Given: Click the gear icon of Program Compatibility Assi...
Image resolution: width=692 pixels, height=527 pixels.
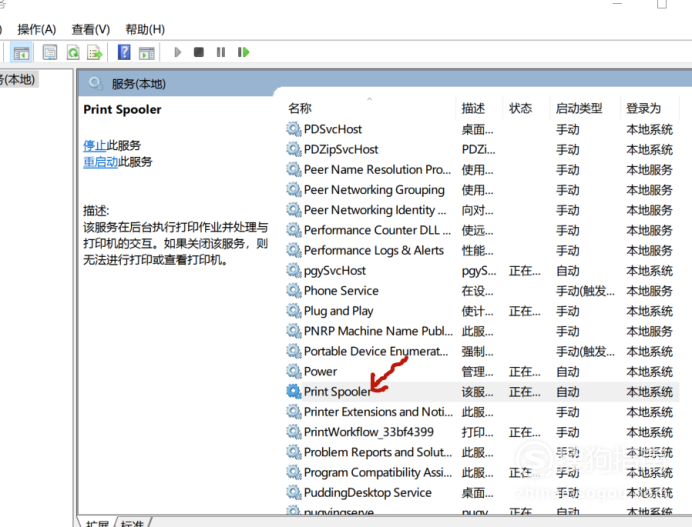Looking at the screenshot, I should [293, 472].
